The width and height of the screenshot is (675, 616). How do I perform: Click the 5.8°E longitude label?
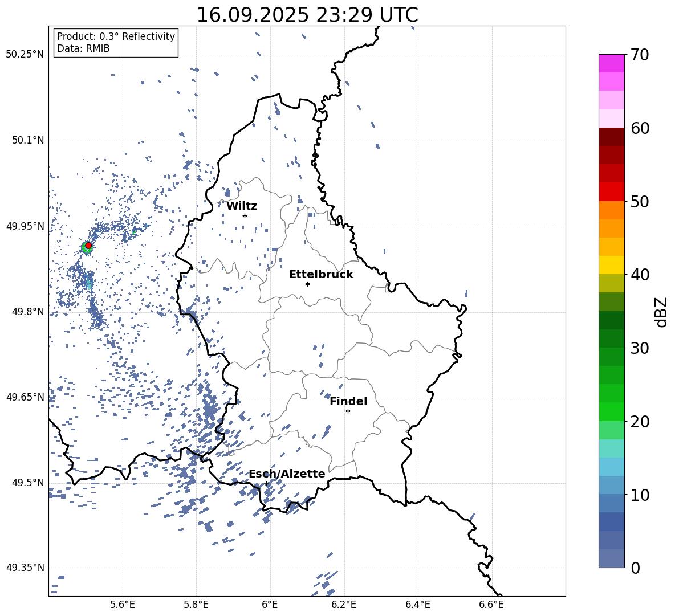point(196,605)
